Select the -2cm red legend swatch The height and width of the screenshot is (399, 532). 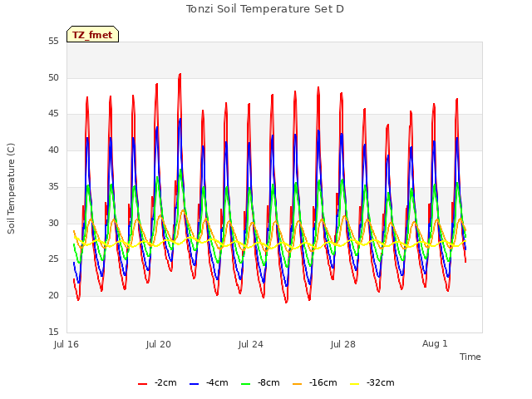click(142, 384)
